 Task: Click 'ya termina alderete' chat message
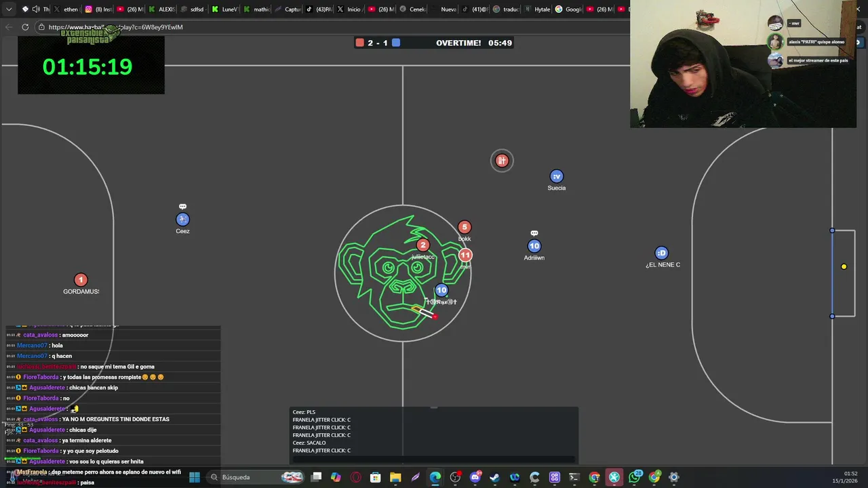point(86,441)
